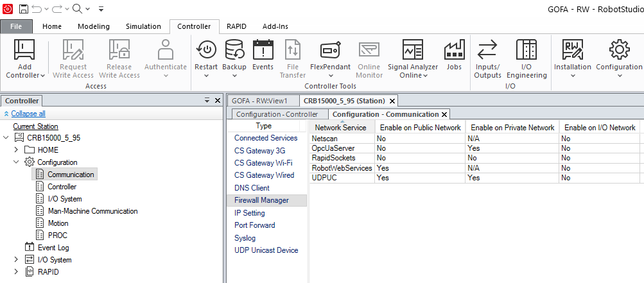Close the Configuration - Communication tab

pyautogui.click(x=444, y=114)
